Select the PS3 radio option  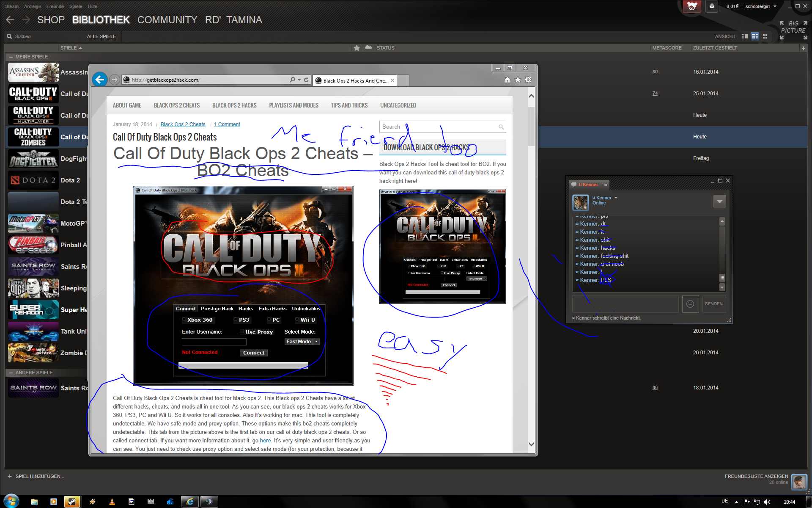click(x=236, y=320)
